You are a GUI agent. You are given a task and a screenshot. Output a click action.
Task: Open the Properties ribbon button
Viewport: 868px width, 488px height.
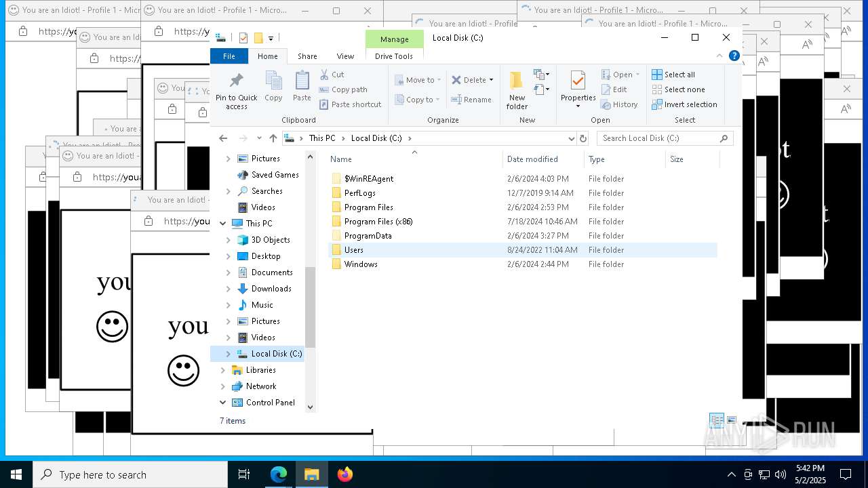click(578, 90)
